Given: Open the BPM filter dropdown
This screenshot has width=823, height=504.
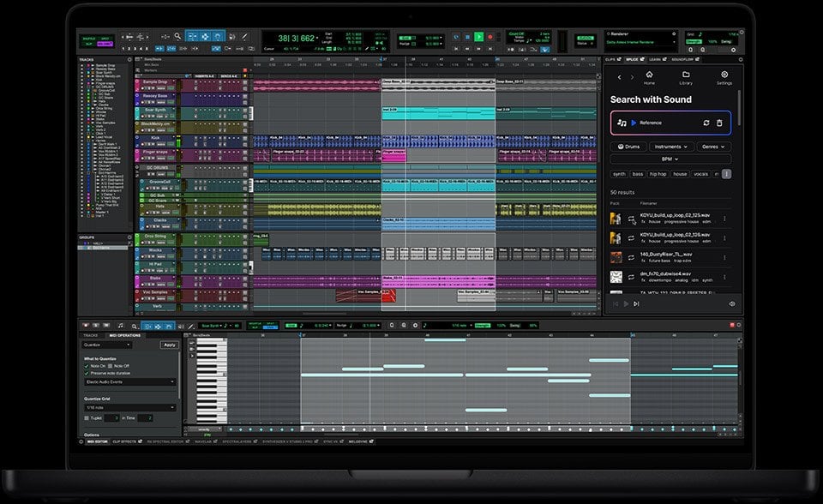Looking at the screenshot, I should pyautogui.click(x=670, y=159).
